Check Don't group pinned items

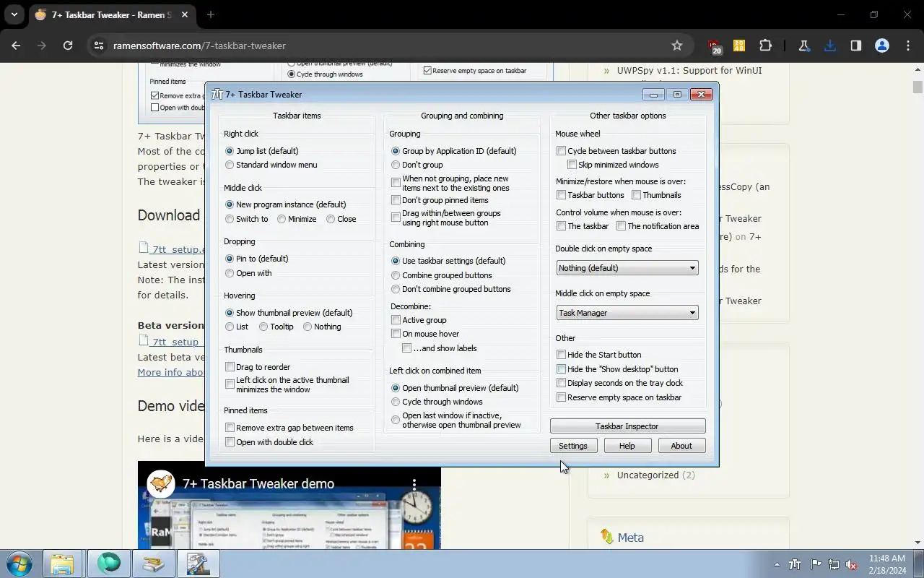(x=440, y=200)
